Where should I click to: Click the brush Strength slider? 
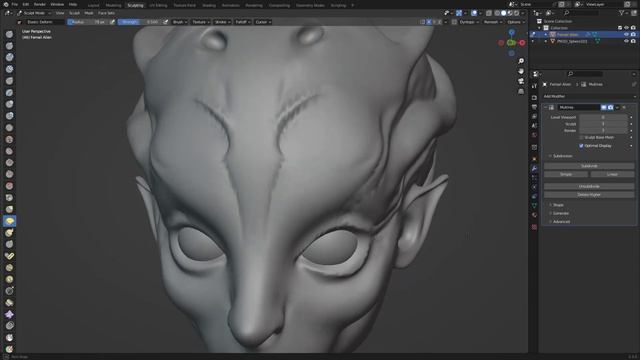click(x=139, y=22)
